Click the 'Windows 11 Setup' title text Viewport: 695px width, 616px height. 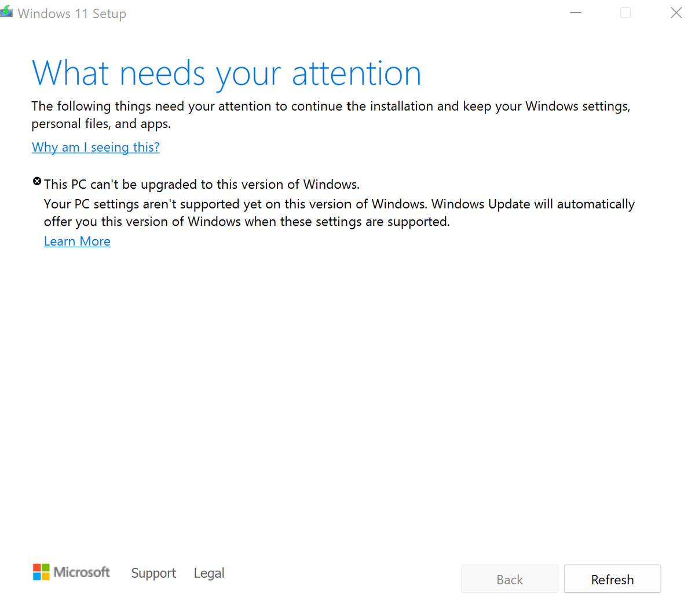72,13
